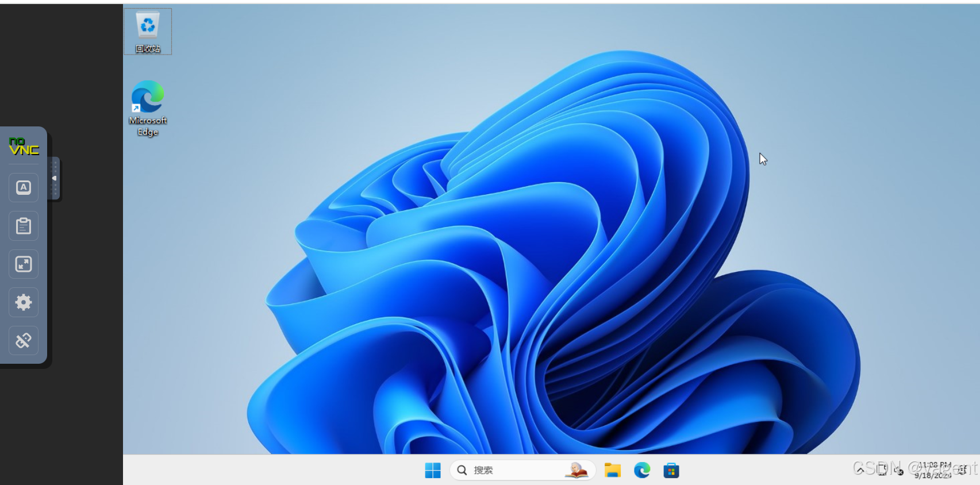Open the clock and date flyout
Screen dimensions: 980x485
point(933,470)
